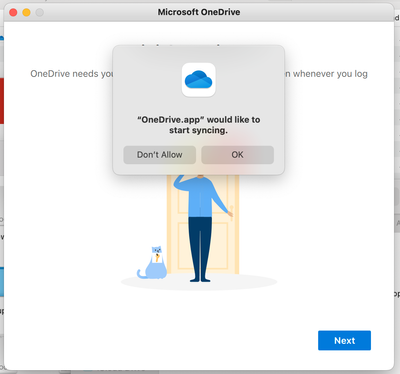The image size is (400, 374).
Task: Click the Microsoft OneDrive window title
Action: coord(199,12)
